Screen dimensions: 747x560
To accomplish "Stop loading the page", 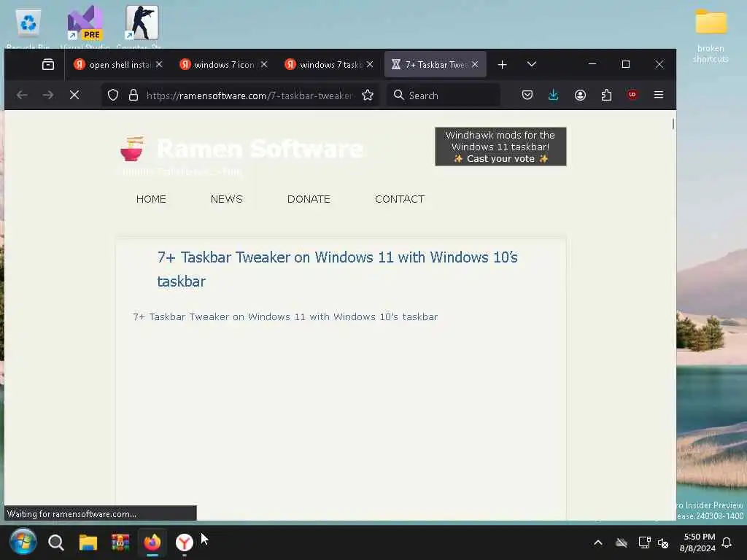I will click(x=74, y=96).
